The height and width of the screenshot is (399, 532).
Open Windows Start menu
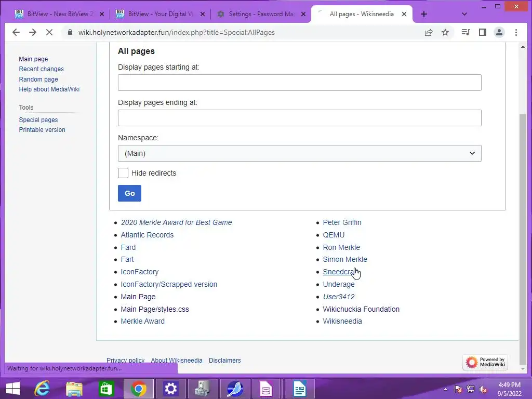pyautogui.click(x=13, y=389)
